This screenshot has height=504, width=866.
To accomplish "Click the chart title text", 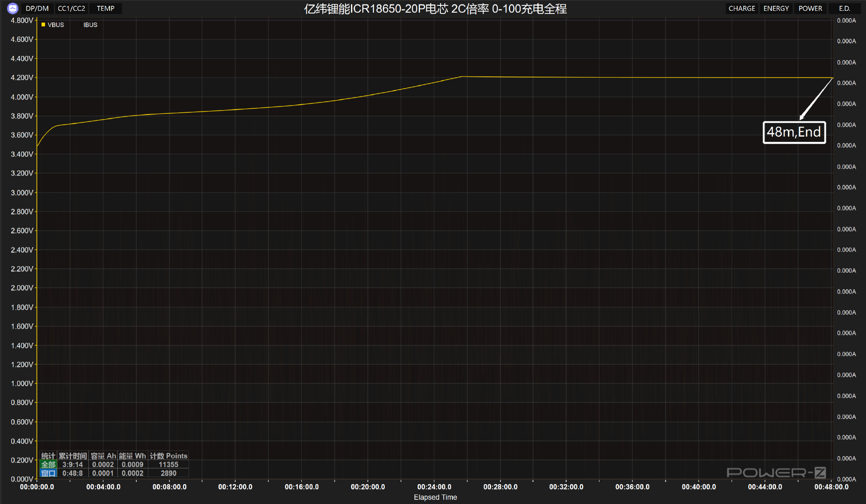I will tap(435, 9).
